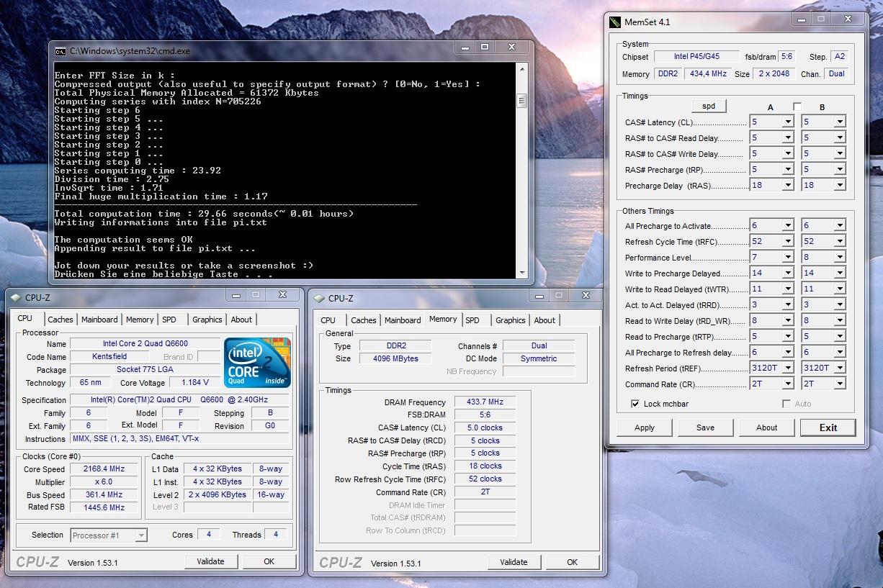The height and width of the screenshot is (588, 883).
Task: Open Write to Read Delayed (tWTR) A dropdown
Action: pos(787,289)
